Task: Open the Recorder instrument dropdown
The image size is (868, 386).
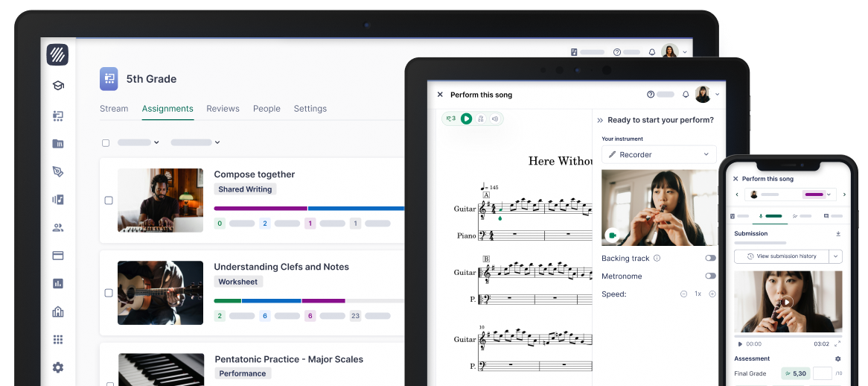Action: point(659,154)
